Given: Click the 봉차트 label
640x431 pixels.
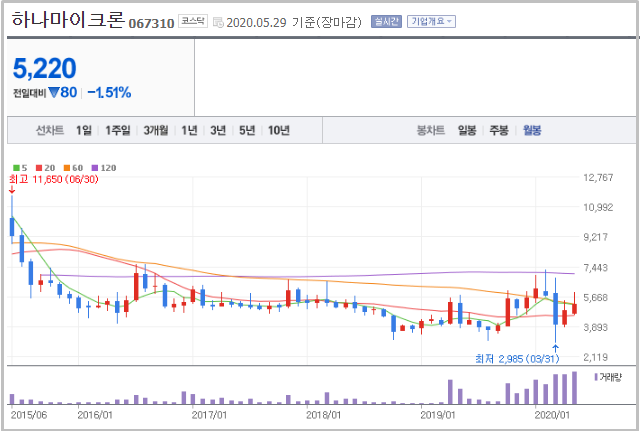Looking at the screenshot, I should 431,130.
